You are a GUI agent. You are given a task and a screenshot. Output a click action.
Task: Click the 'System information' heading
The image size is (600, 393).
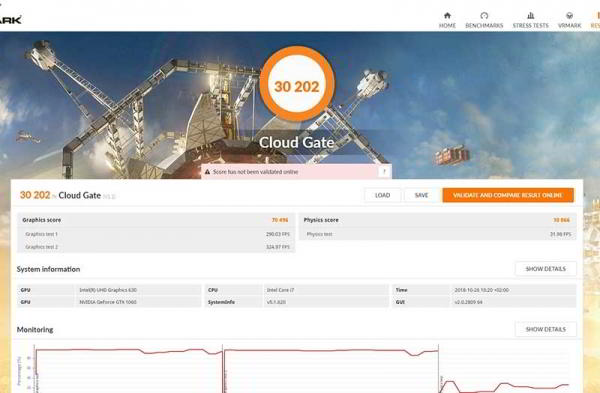pyautogui.click(x=48, y=269)
